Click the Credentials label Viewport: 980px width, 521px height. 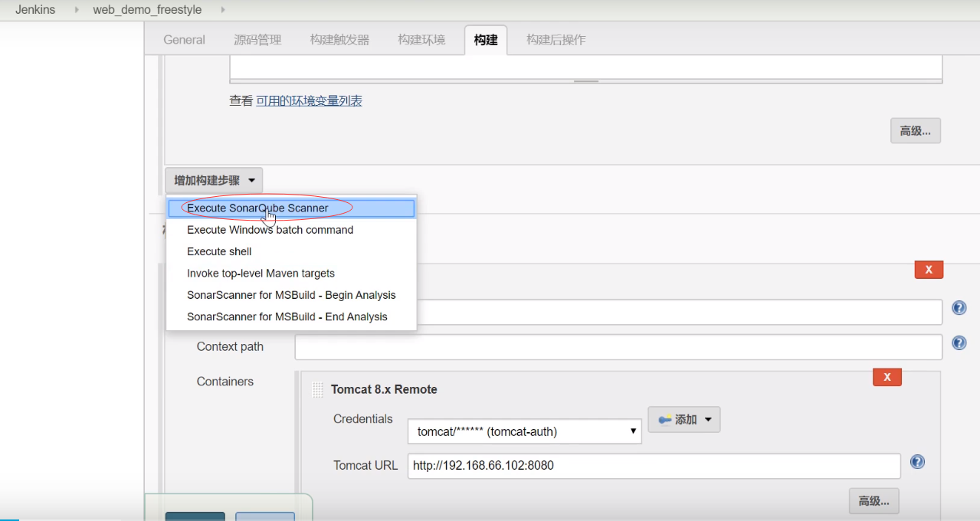(363, 419)
